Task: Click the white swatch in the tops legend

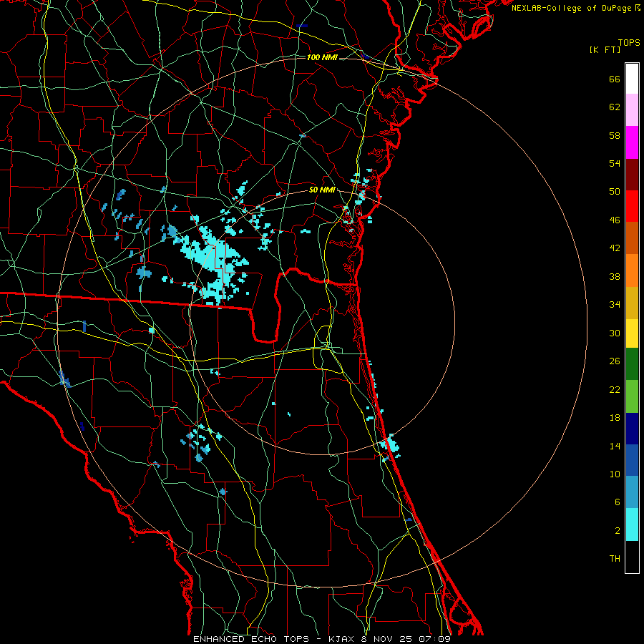Action: point(632,79)
